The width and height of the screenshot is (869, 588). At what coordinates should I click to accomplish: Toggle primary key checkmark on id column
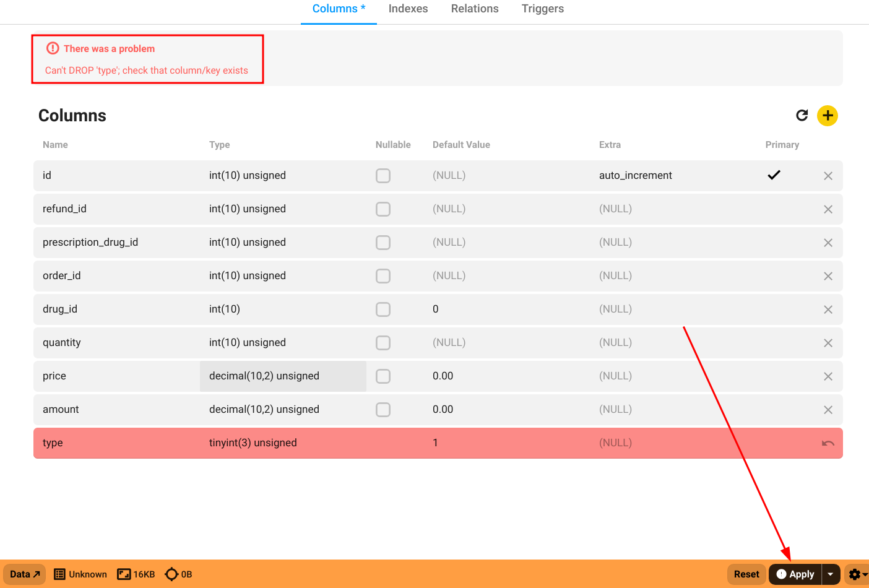(x=774, y=175)
